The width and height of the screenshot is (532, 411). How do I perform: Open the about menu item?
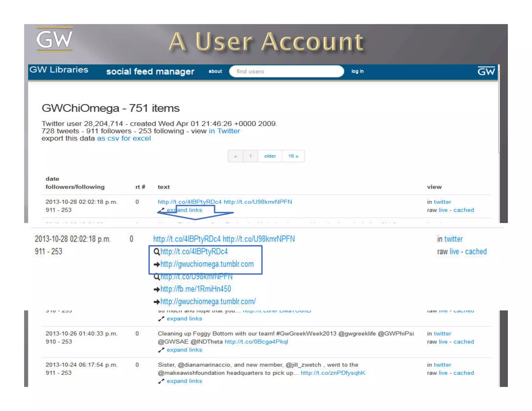[215, 71]
